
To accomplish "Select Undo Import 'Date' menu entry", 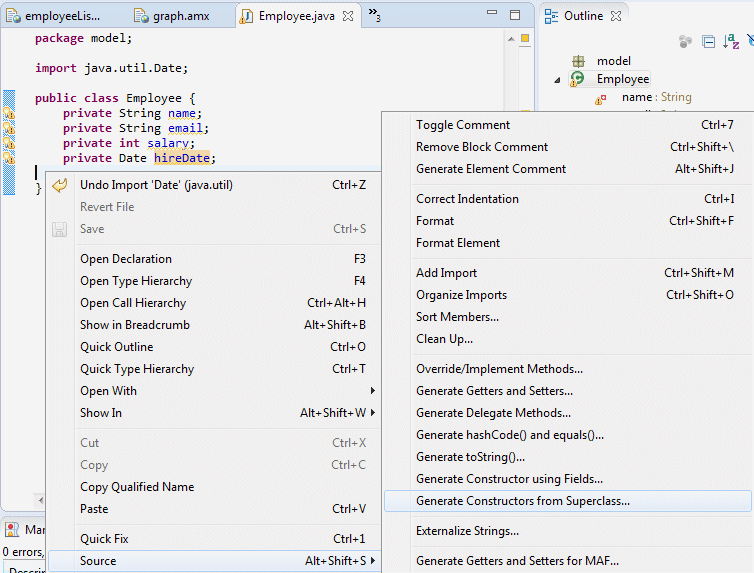I will tap(156, 185).
